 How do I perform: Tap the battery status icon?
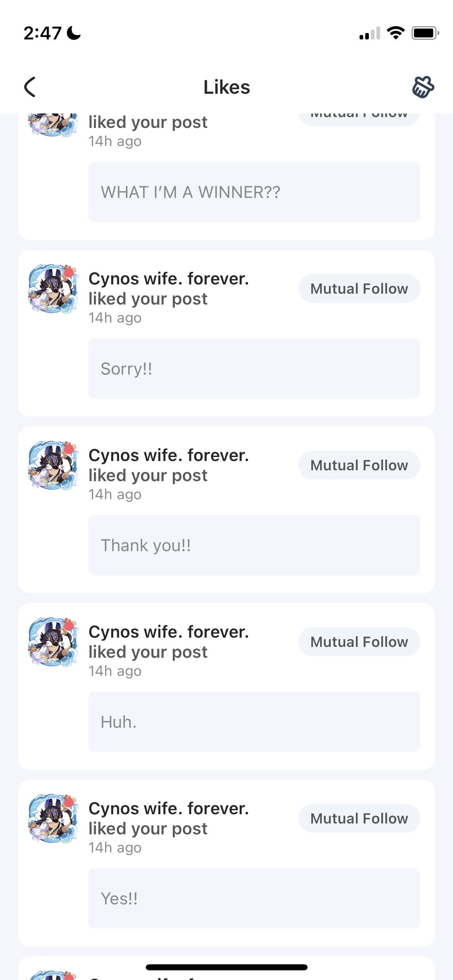coord(425,33)
